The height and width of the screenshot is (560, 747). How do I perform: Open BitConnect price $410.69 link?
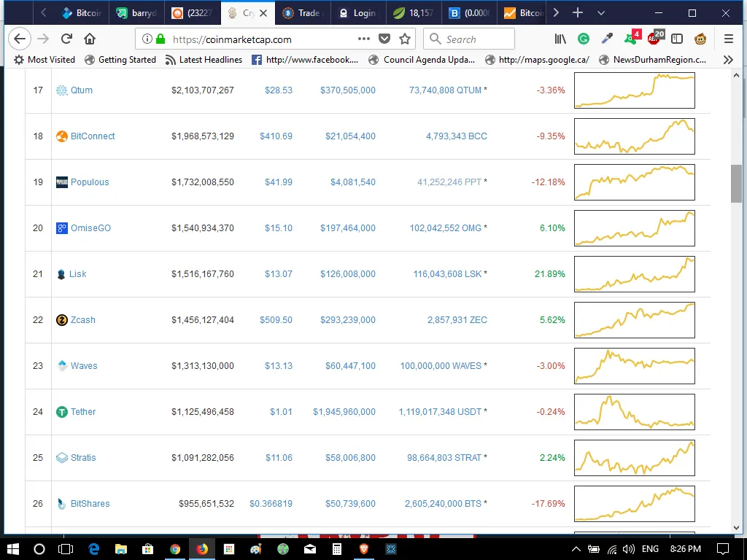(x=276, y=136)
